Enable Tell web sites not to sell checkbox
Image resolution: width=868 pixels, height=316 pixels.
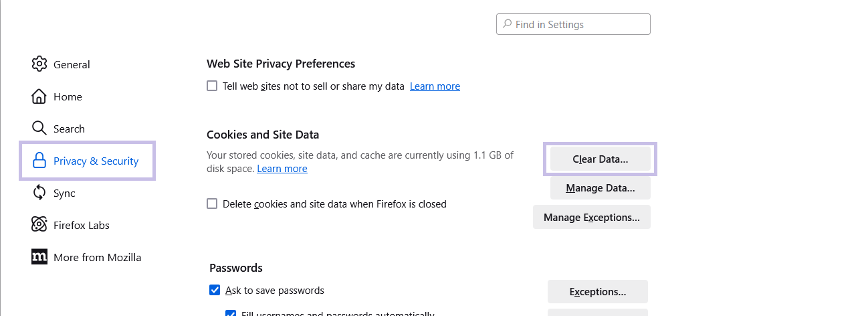point(212,86)
